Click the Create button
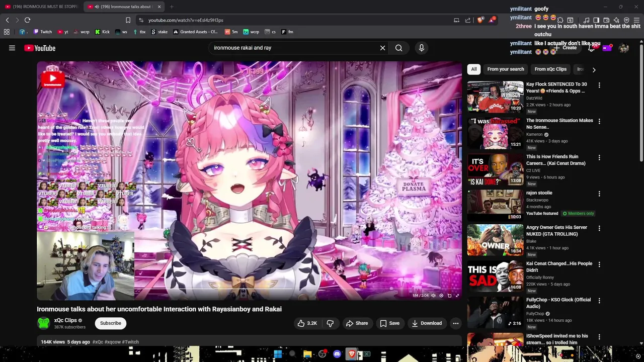This screenshot has width=644, height=362. [x=566, y=48]
